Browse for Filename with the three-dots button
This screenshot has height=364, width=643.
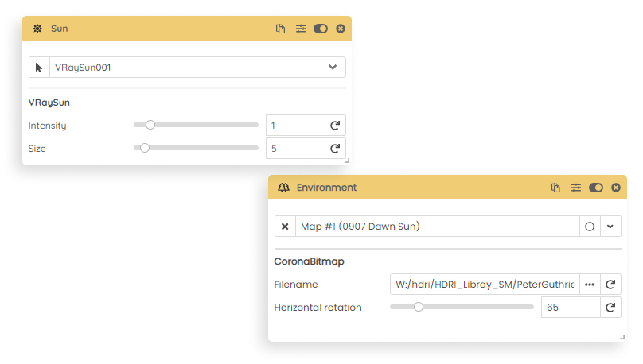pos(590,285)
